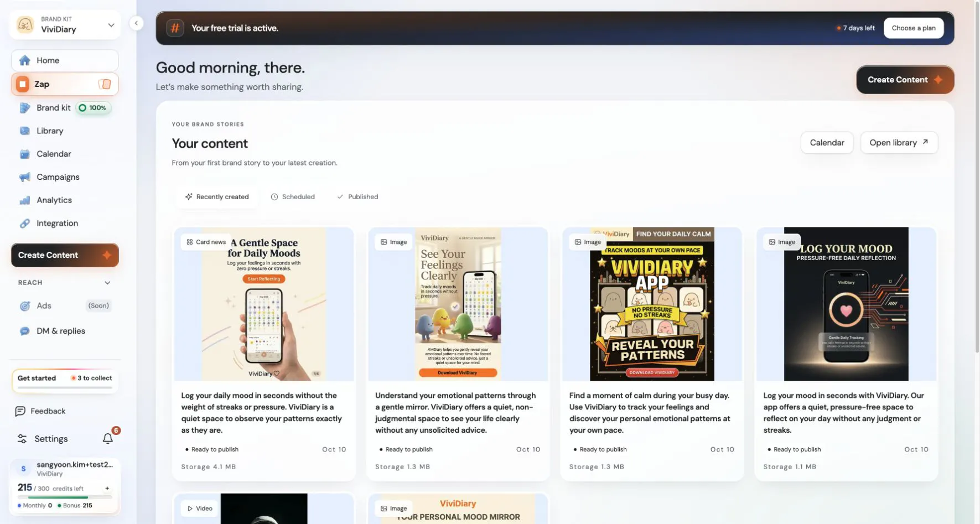Open the Calendar sidebar icon
980x524 pixels.
[x=25, y=154]
